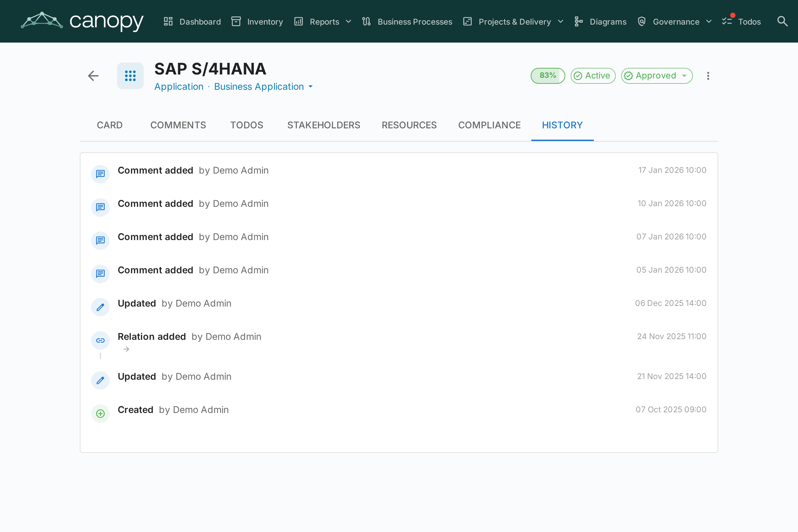Click timestamp 07 Oct 2025 09:00

[671, 410]
